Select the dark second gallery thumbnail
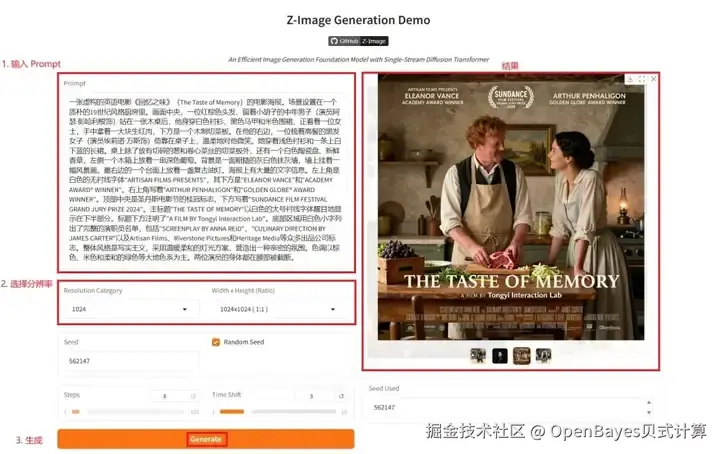This screenshot has height=454, width=720. pos(500,356)
